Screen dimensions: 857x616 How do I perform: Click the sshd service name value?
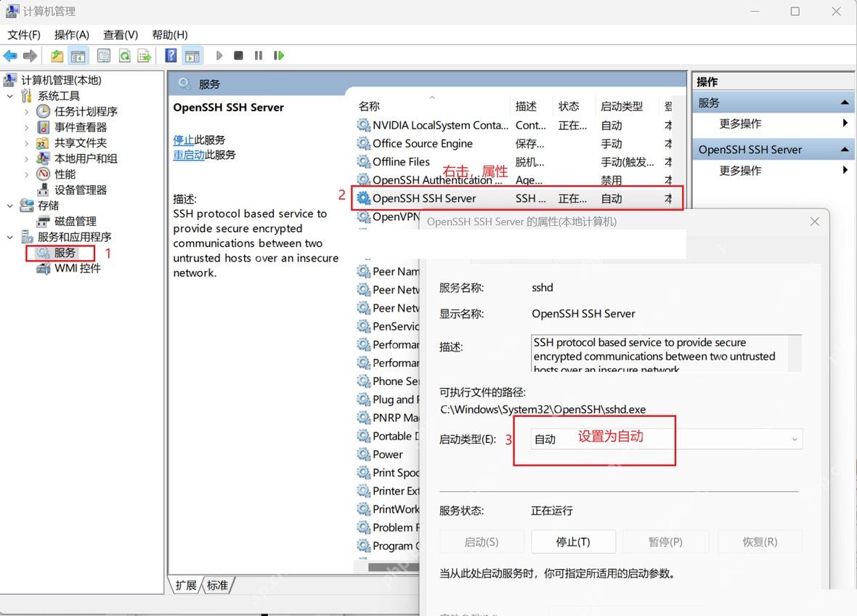(x=543, y=288)
